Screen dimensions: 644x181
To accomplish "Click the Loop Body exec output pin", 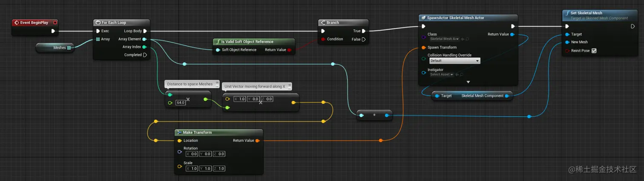I will click(145, 31).
